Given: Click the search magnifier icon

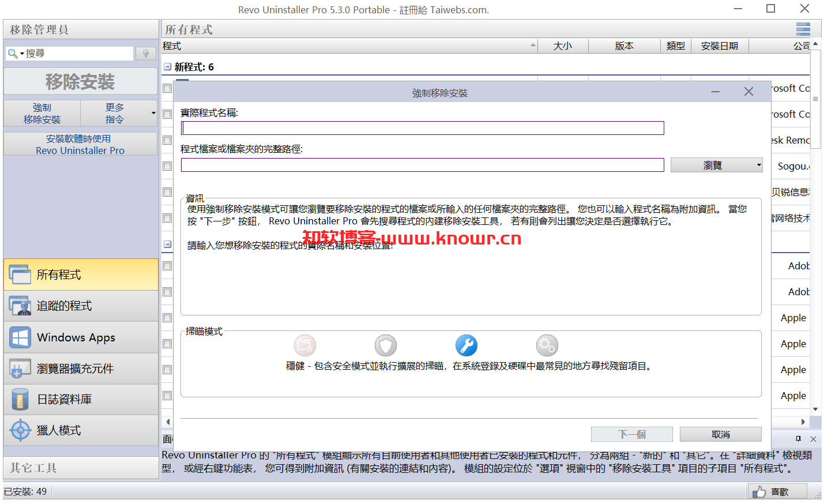Looking at the screenshot, I should [12, 54].
